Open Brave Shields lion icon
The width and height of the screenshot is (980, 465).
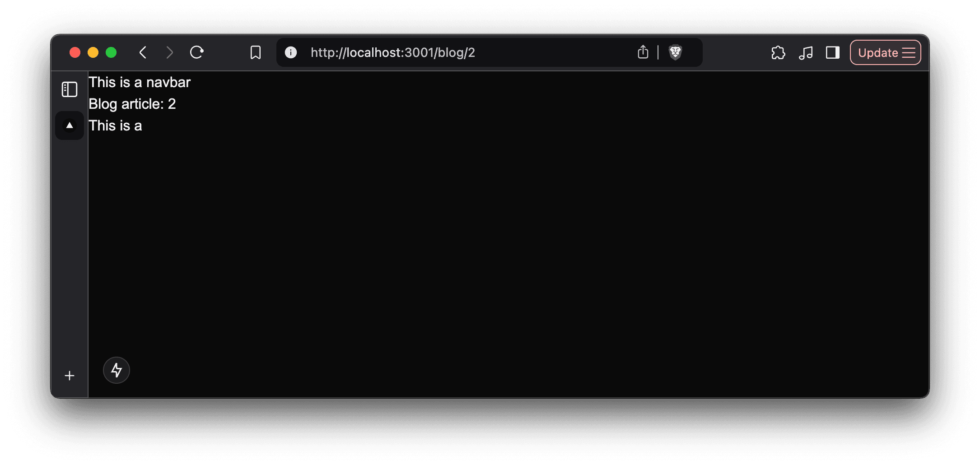tap(675, 52)
